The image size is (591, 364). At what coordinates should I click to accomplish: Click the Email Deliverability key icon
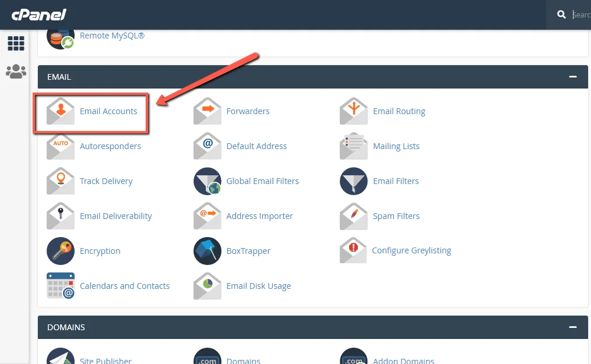tap(60, 216)
